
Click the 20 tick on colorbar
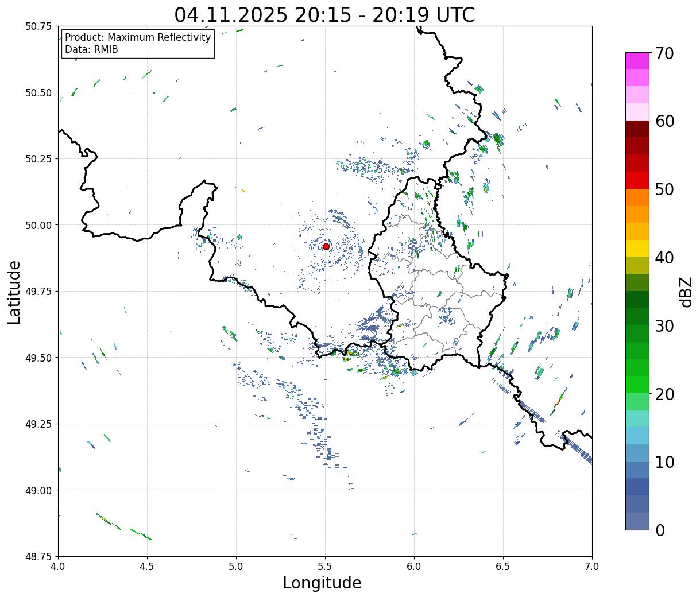(x=664, y=394)
